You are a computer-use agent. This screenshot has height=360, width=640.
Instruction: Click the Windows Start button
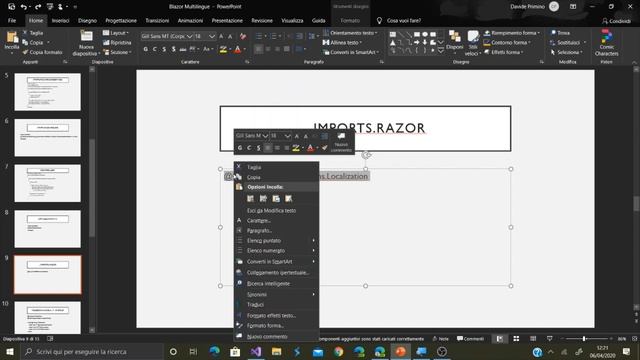coord(10,351)
